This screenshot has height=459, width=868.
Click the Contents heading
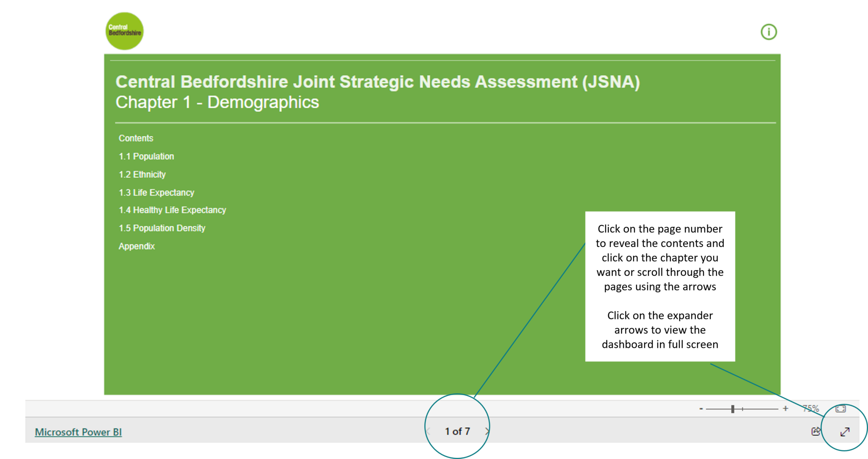click(136, 138)
